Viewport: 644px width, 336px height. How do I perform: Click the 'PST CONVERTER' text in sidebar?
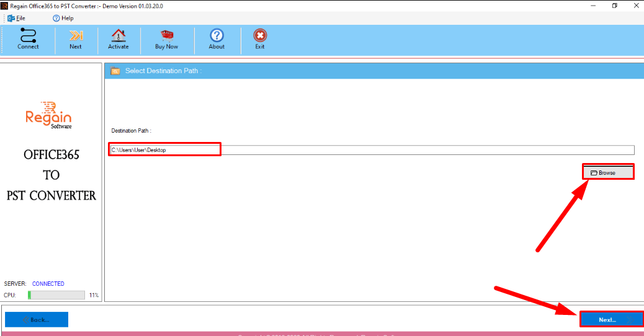(51, 196)
